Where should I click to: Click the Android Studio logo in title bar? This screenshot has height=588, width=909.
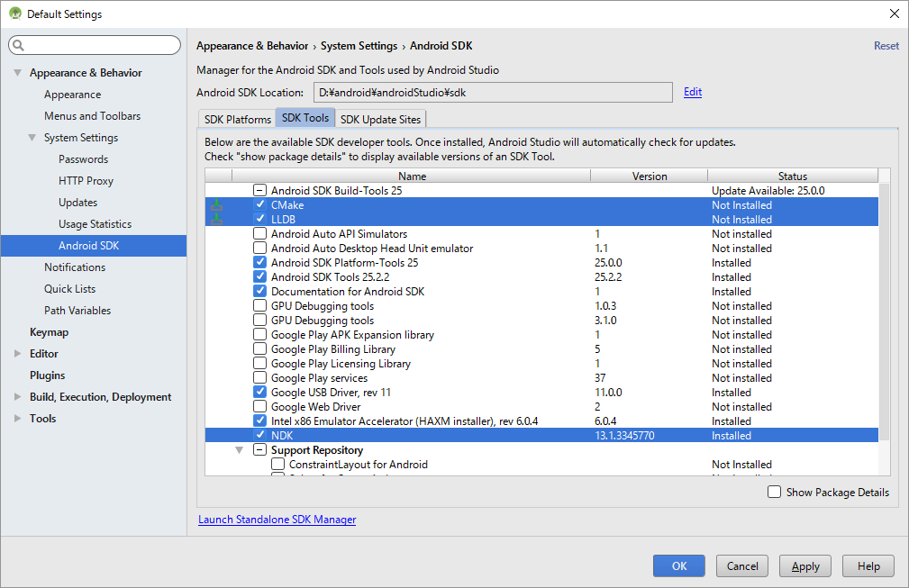coord(15,14)
